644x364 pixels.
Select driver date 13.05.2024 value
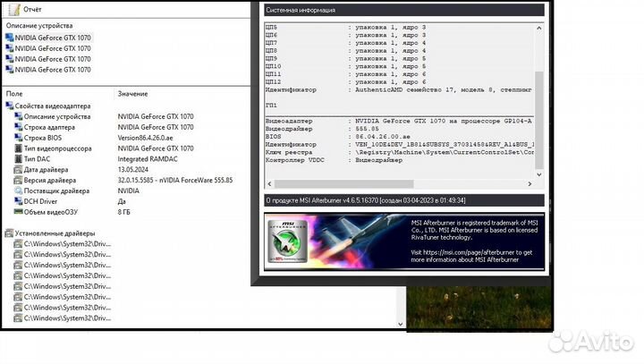click(133, 170)
